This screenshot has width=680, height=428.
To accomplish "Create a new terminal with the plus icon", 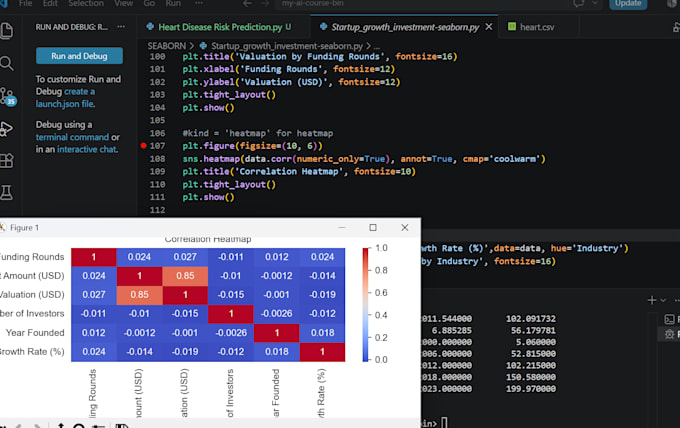I will pos(651,300).
